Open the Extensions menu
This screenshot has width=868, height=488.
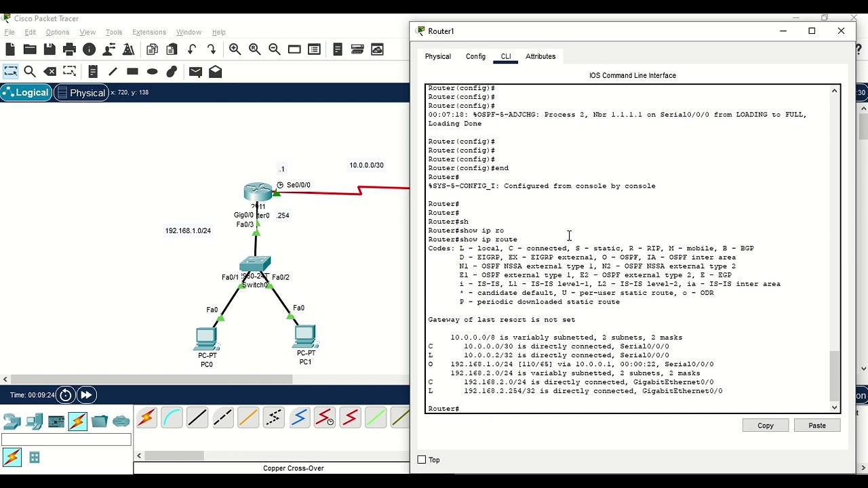[x=149, y=32]
